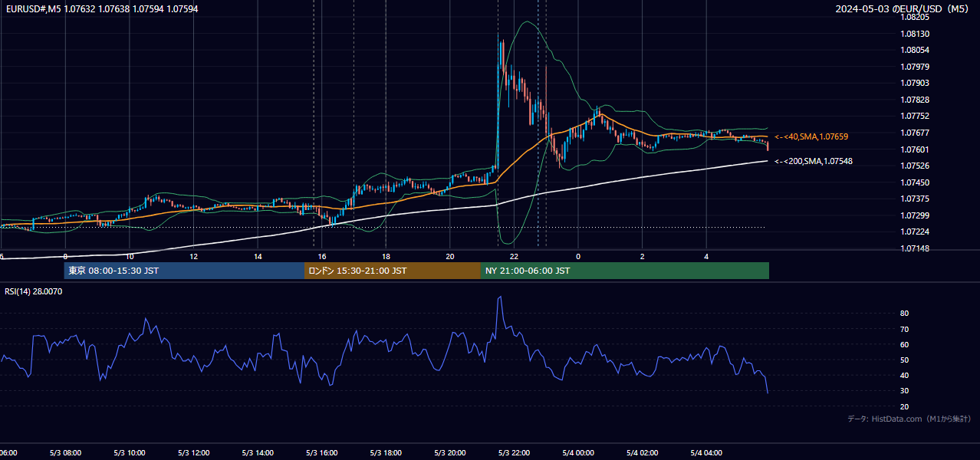Screen dimensions: 980x460
Task: Click RSI scale level 80
Action: (905, 314)
